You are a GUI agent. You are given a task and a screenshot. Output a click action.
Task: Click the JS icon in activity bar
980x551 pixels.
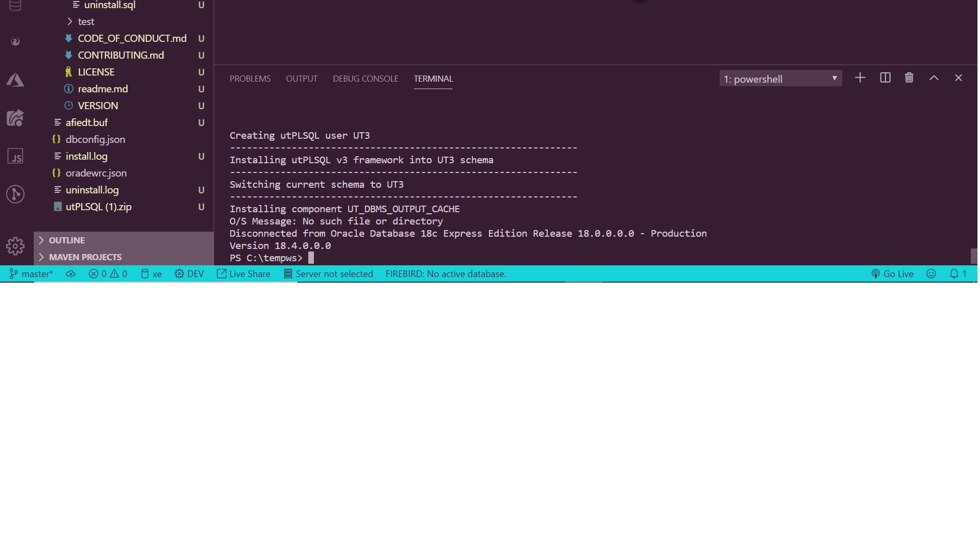point(15,157)
